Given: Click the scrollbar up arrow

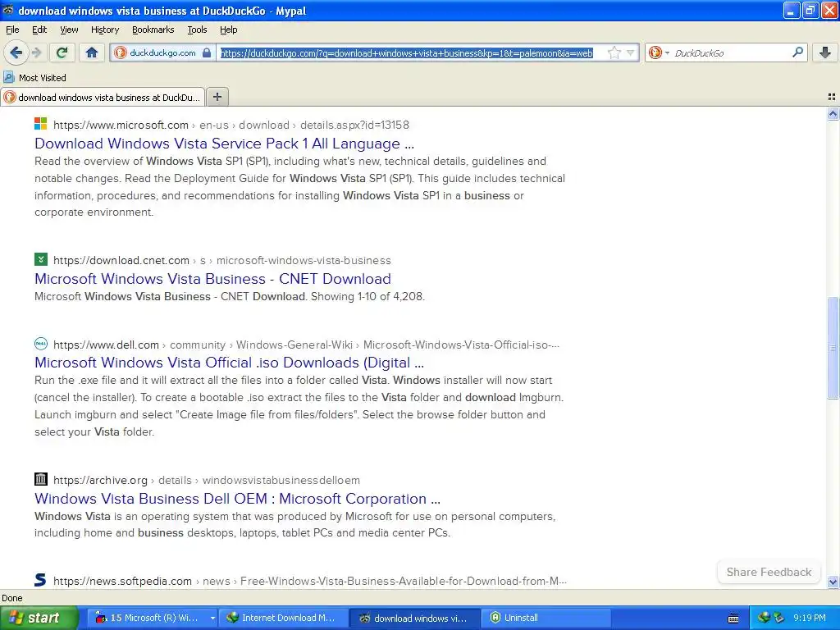Looking at the screenshot, I should tap(833, 113).
